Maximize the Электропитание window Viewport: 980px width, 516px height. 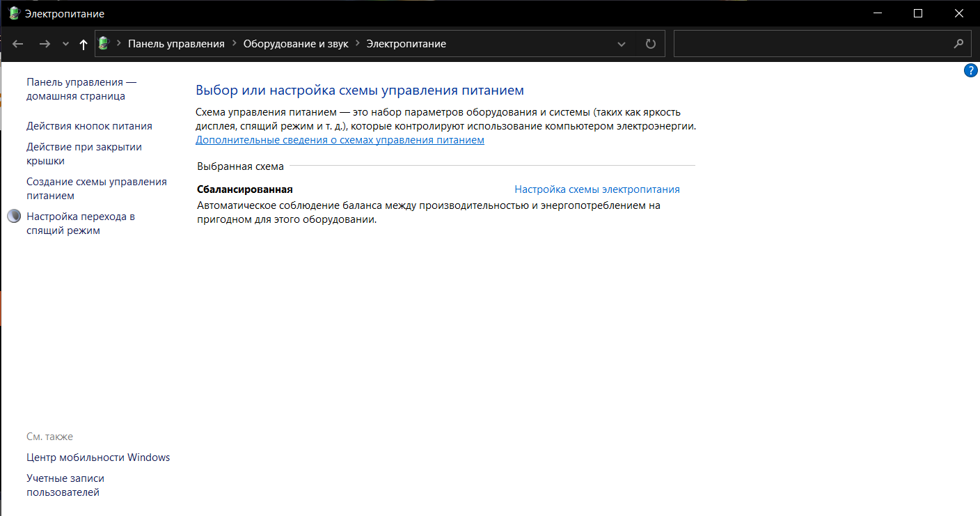[x=918, y=13]
